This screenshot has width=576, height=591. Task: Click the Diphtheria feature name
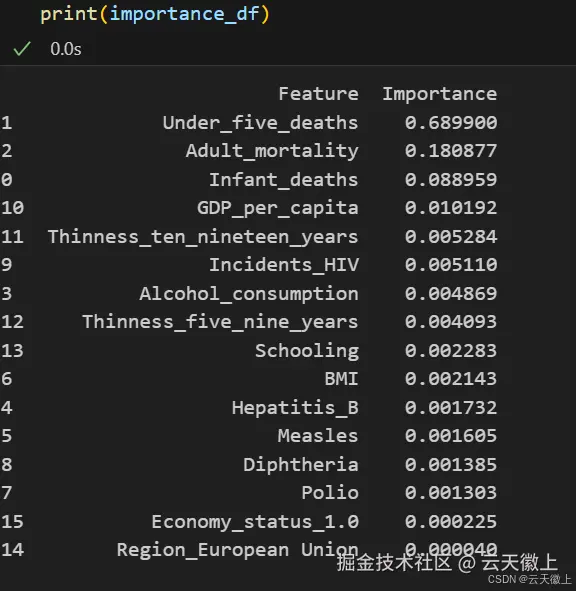coord(301,465)
